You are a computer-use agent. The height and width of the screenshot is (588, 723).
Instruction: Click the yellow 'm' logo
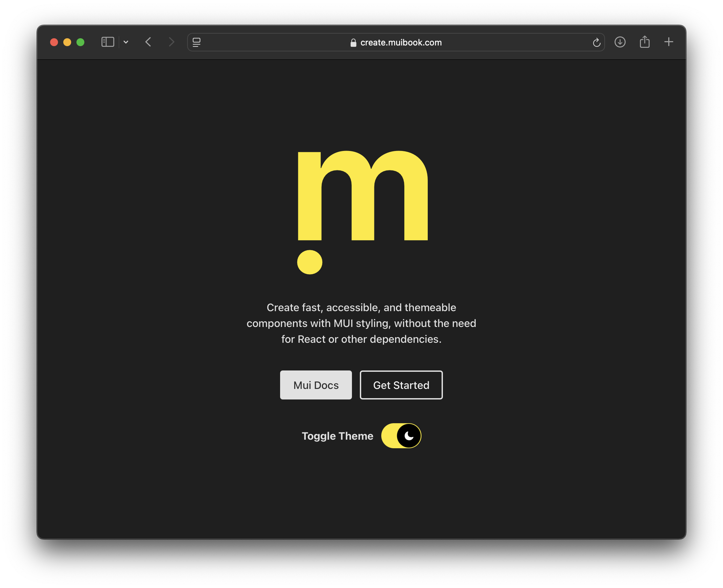(x=362, y=212)
